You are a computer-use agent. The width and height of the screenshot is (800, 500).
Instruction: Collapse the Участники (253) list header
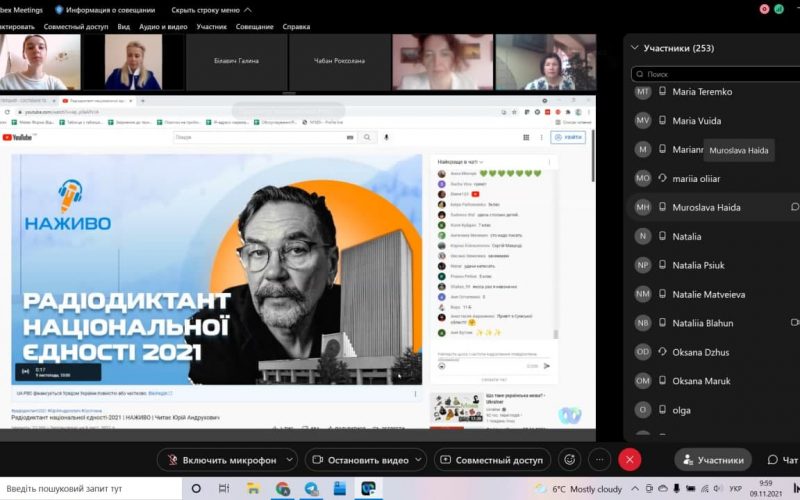(x=633, y=47)
